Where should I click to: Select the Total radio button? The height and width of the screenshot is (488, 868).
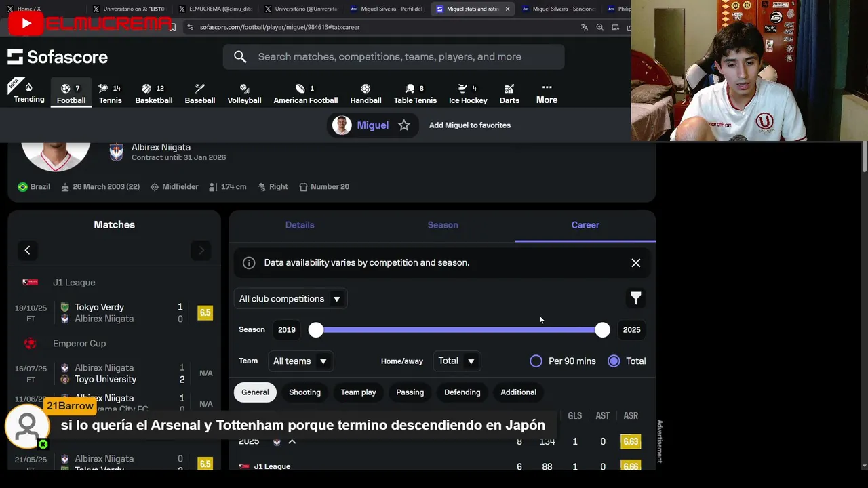[x=614, y=361]
